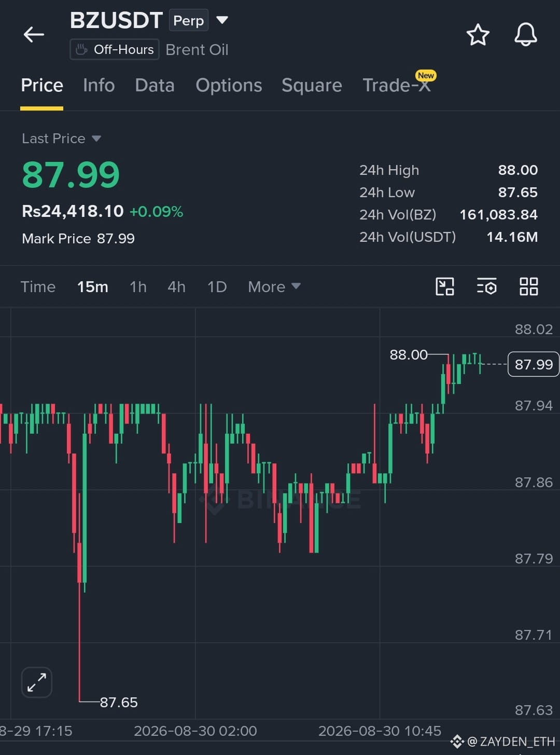Tap the 87.79 price axis label
Viewport: 560px width, 755px height.
coord(534,559)
